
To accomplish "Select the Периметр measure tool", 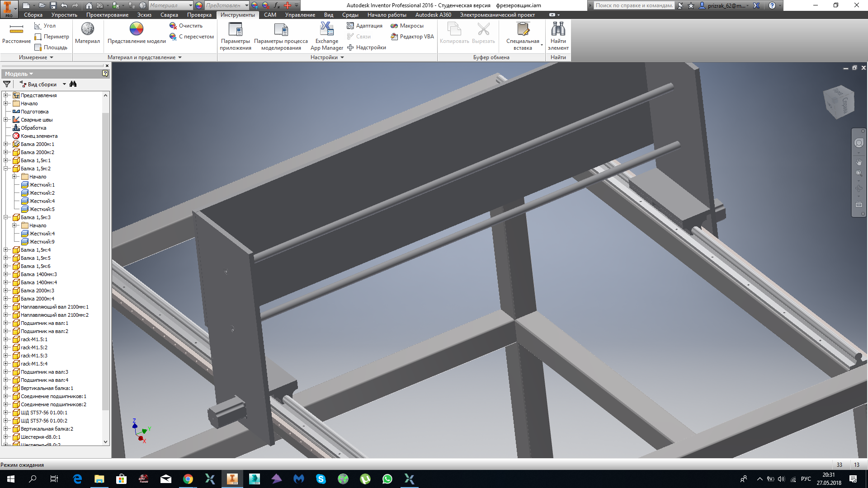I will (52, 37).
